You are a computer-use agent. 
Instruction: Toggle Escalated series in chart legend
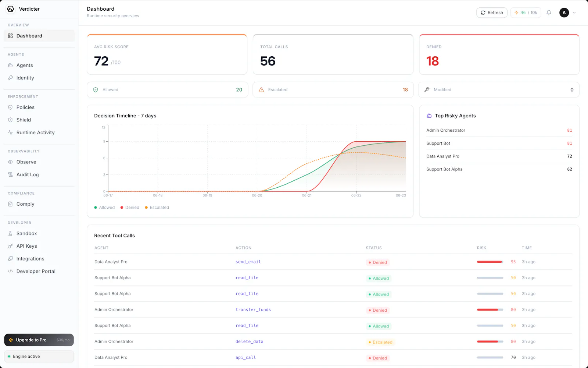click(157, 208)
